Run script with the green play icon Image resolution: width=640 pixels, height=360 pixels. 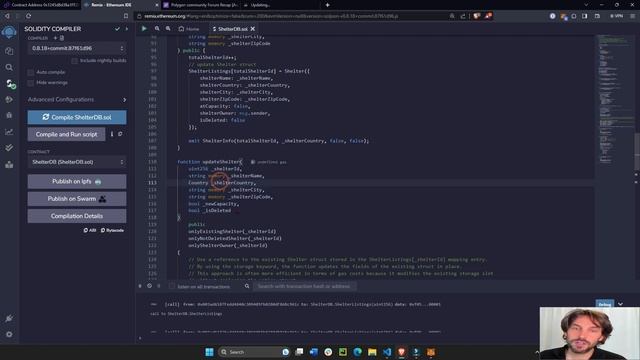(x=144, y=29)
